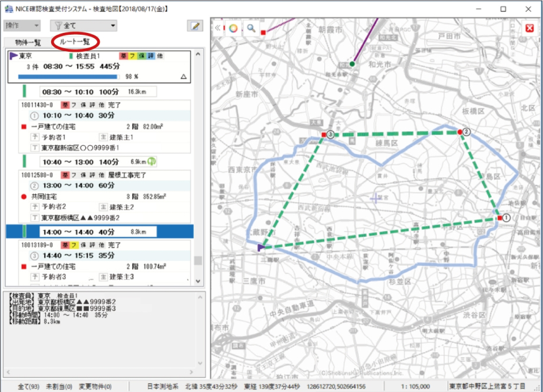
Task: Click 予 icon beside 予約者3
Action: click(x=35, y=277)
